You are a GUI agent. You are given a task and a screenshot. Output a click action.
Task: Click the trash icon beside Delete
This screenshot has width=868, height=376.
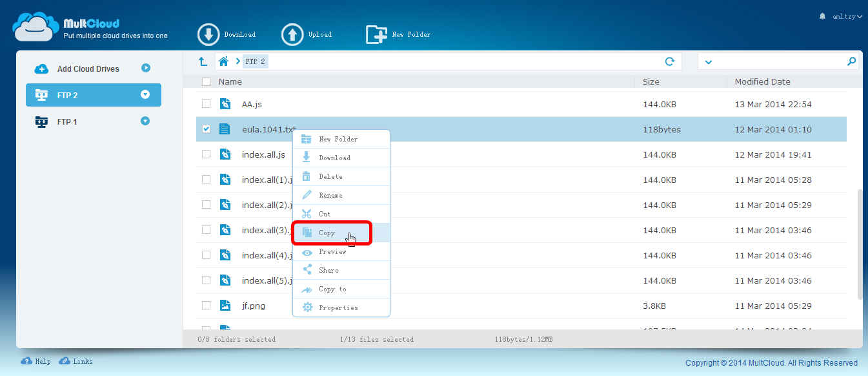click(307, 176)
